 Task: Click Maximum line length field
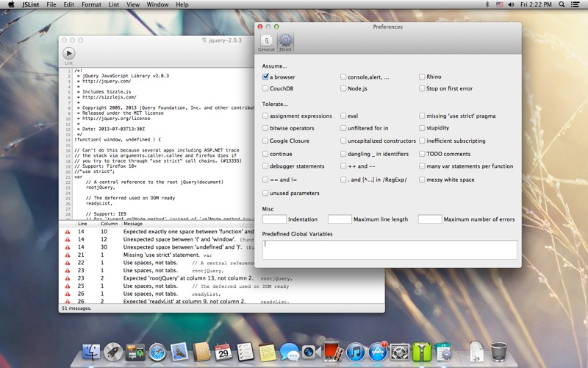pos(340,219)
